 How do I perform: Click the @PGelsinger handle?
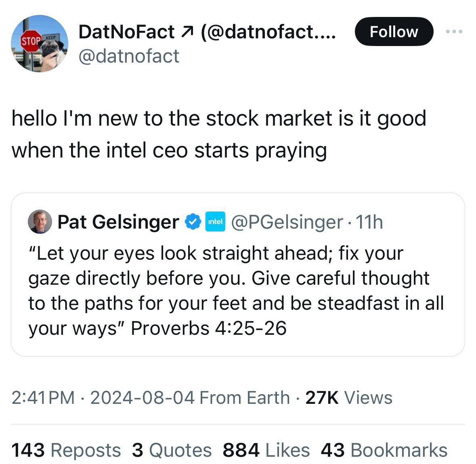point(287,222)
